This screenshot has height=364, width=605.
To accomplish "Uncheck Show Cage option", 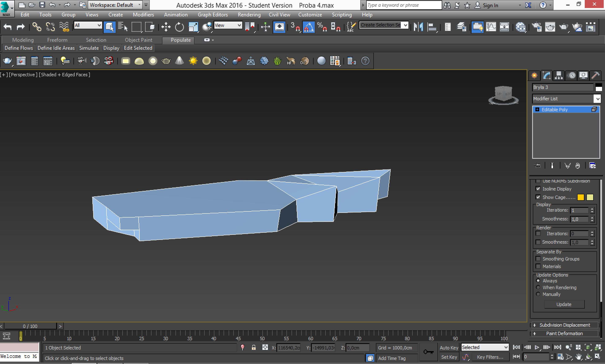I will [538, 197].
